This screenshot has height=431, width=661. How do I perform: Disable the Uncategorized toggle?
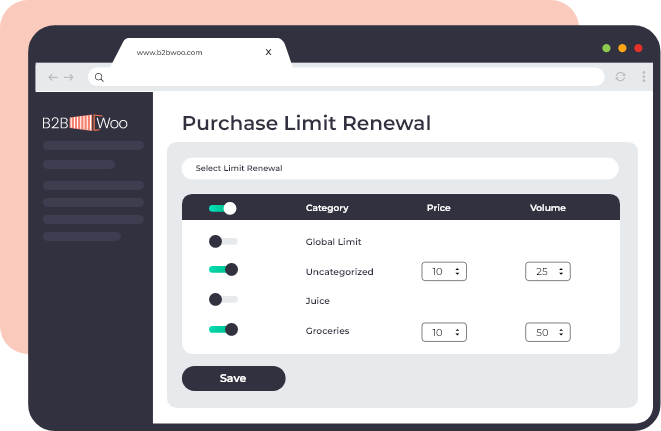223,269
